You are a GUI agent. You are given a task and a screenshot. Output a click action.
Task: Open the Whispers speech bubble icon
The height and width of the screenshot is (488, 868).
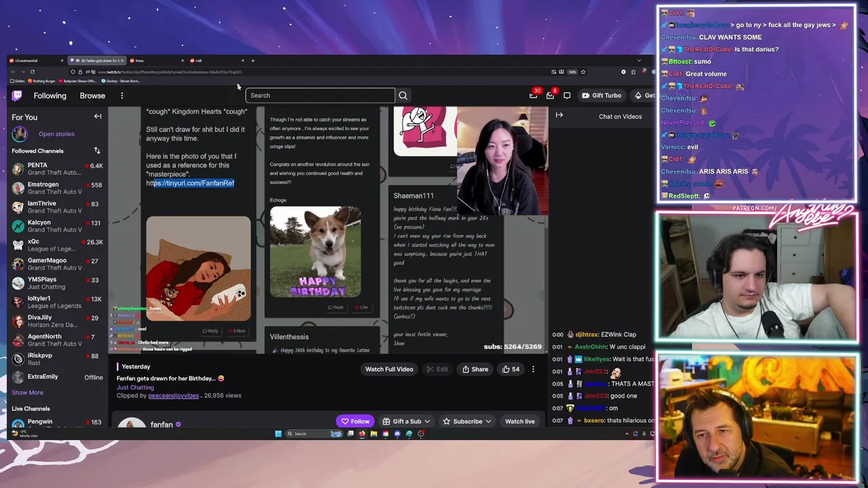(x=567, y=96)
